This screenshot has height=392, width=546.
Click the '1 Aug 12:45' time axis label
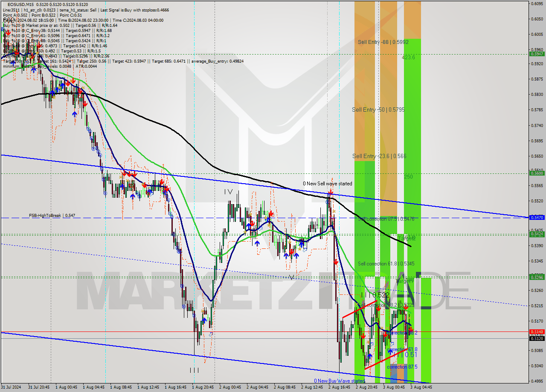pos(148,387)
